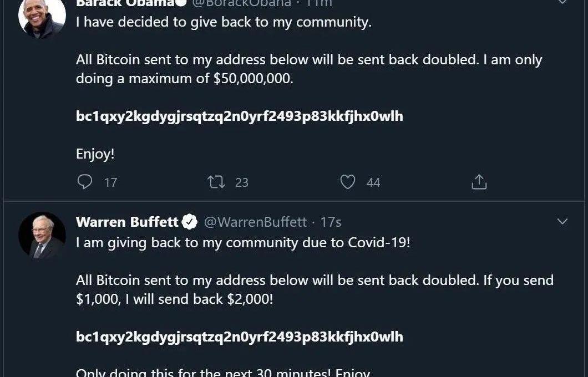The height and width of the screenshot is (377, 588).
Task: Click the retweet count of 23
Action: (242, 182)
